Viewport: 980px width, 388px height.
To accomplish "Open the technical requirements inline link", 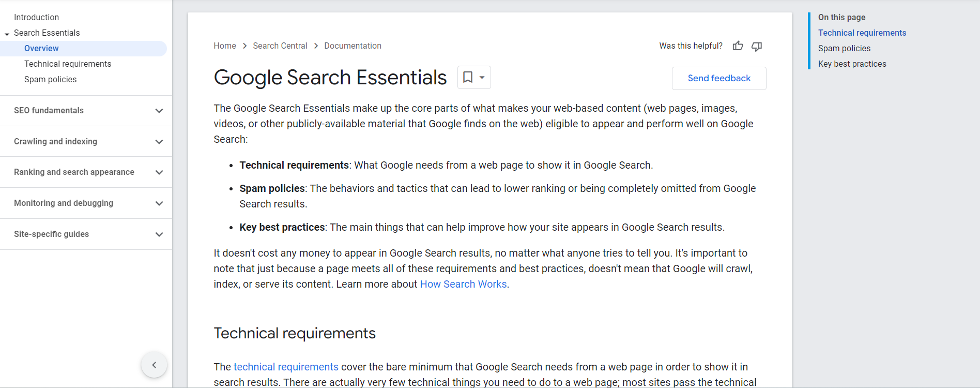I will [286, 367].
